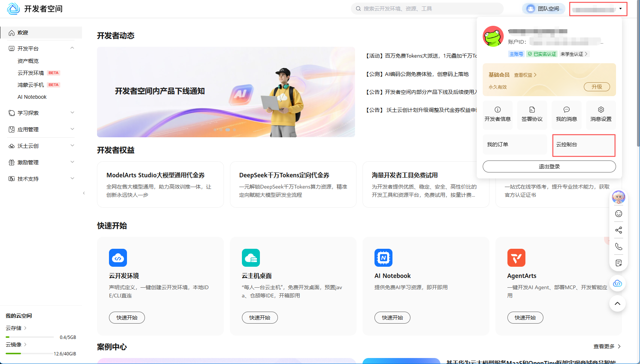This screenshot has width=640, height=364.
Task: Open the ModelArts Studio大模型通用代金券 card
Action: (x=160, y=184)
